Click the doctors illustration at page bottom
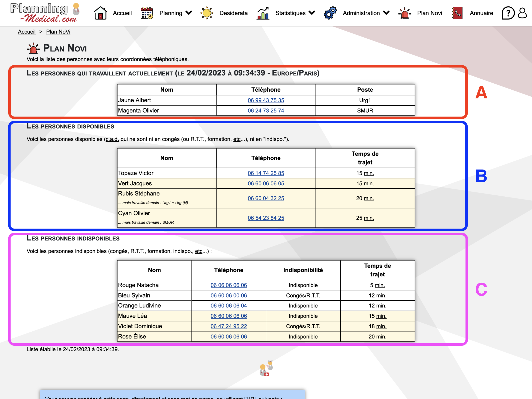 click(x=266, y=368)
